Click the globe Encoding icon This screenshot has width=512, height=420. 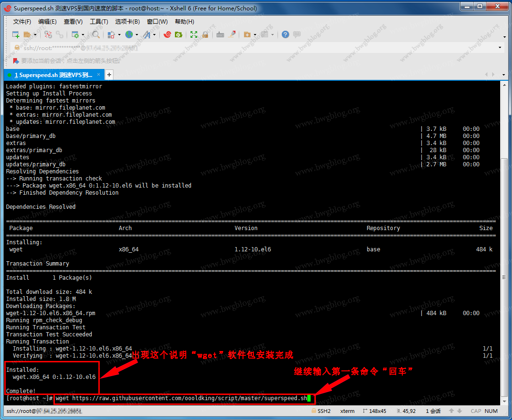tap(129, 34)
